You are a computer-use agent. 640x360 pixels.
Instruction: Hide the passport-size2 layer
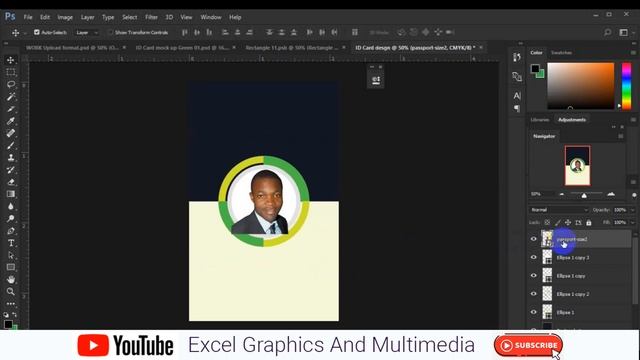533,239
